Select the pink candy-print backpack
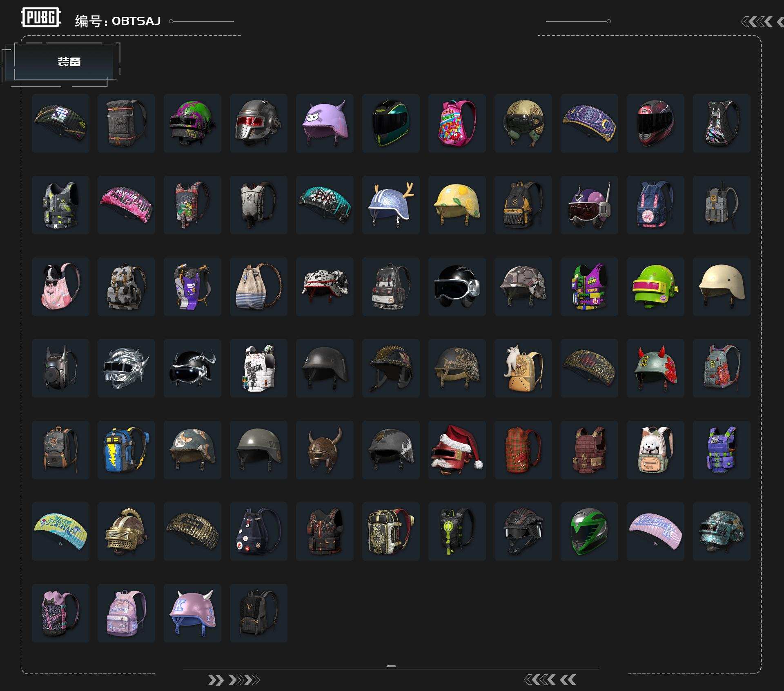 [457, 123]
